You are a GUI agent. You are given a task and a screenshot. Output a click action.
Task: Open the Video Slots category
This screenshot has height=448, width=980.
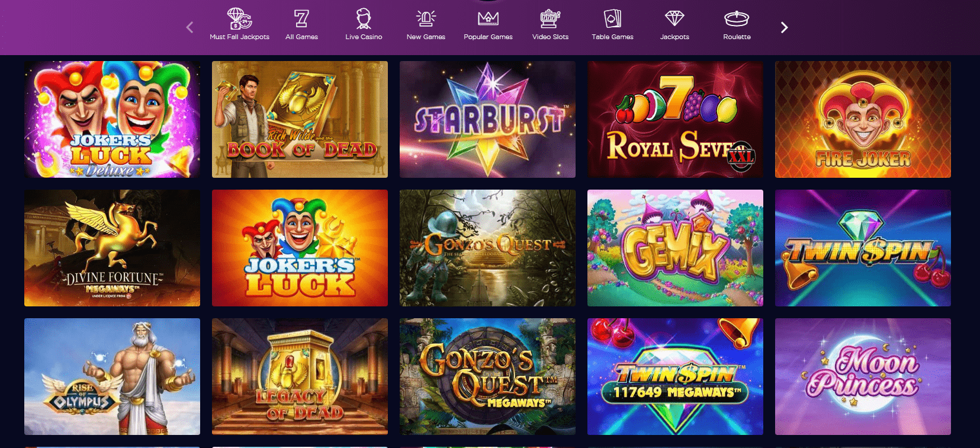pos(550,25)
